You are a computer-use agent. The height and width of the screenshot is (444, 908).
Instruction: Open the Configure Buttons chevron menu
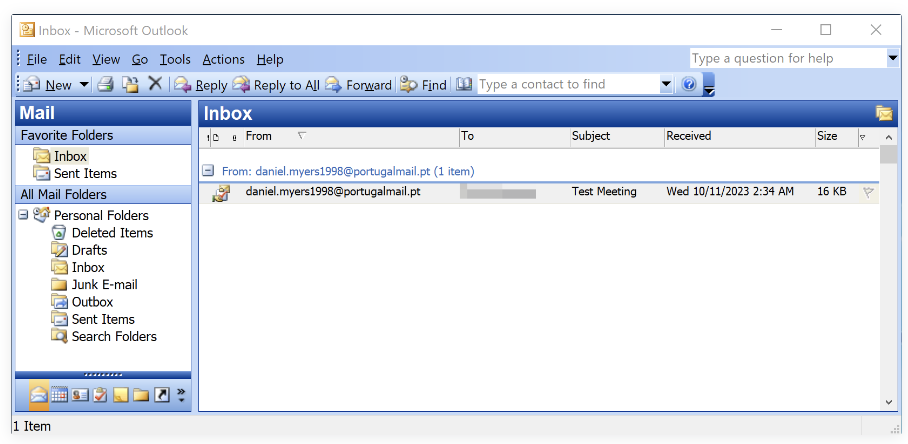pyautogui.click(x=181, y=395)
